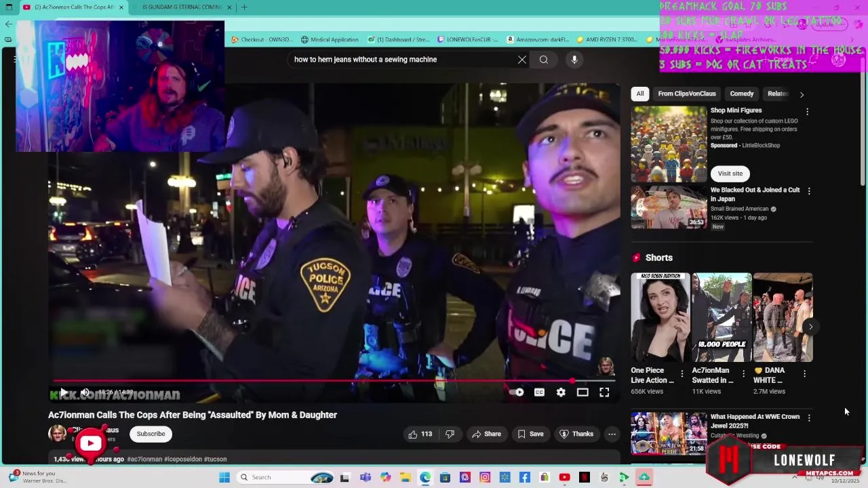Select the All filter chip

point(640,94)
